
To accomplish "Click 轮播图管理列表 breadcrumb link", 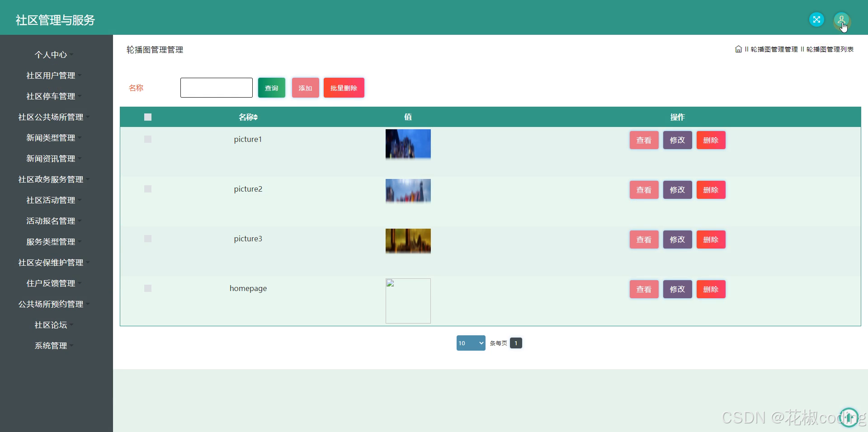I will coord(830,49).
